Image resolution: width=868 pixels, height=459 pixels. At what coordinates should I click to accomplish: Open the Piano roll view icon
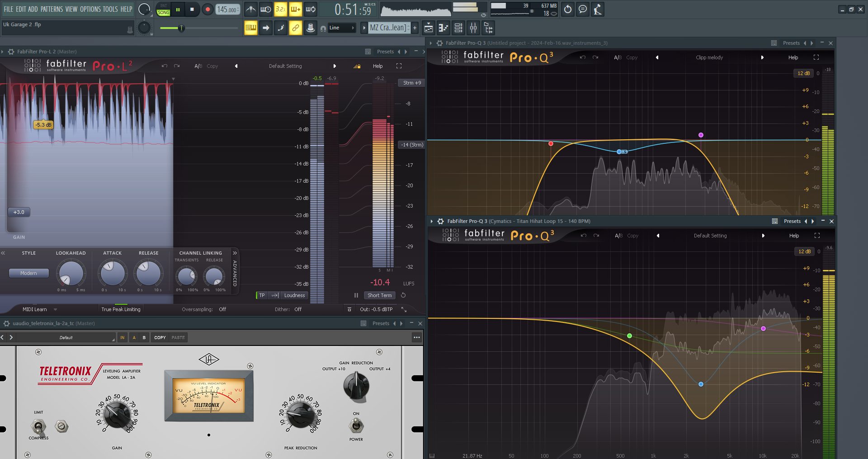coord(443,28)
